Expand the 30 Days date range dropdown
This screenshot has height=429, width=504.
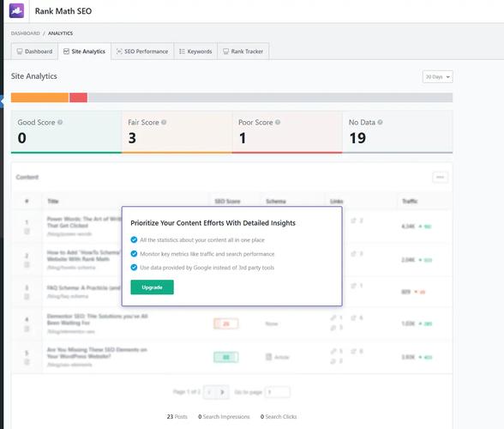point(437,76)
